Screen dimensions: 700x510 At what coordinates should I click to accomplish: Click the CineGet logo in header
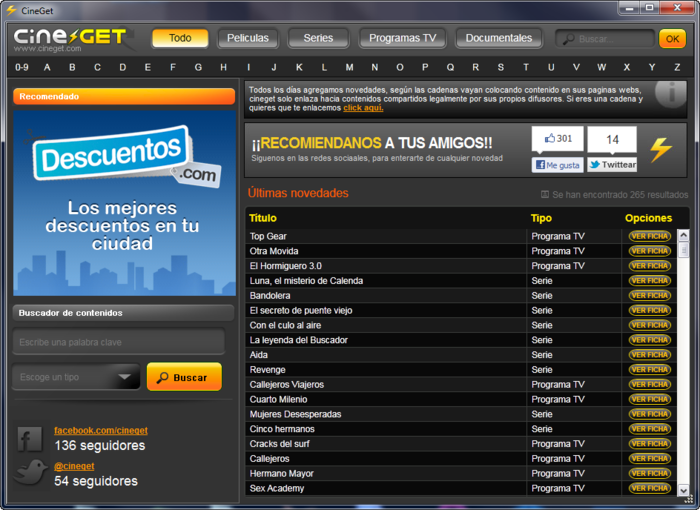[x=70, y=39]
